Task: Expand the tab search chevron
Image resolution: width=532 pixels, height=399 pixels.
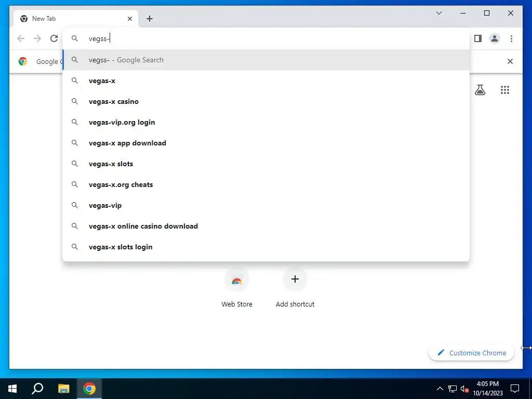Action: click(438, 13)
